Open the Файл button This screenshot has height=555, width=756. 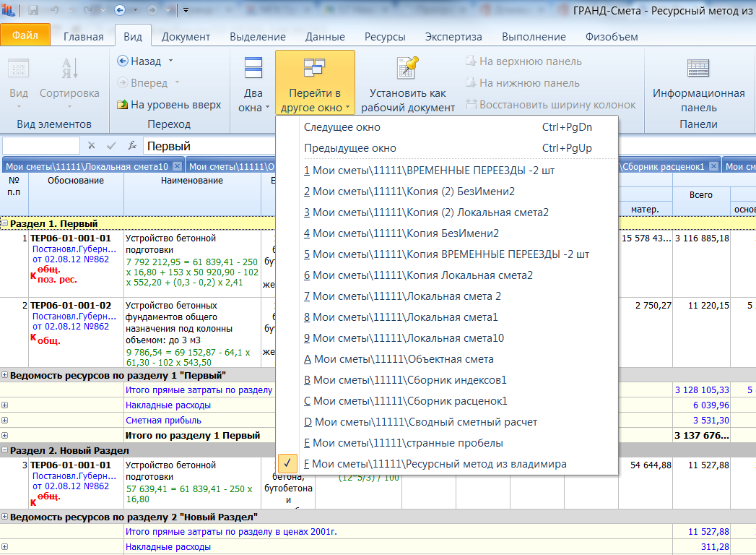[x=25, y=35]
